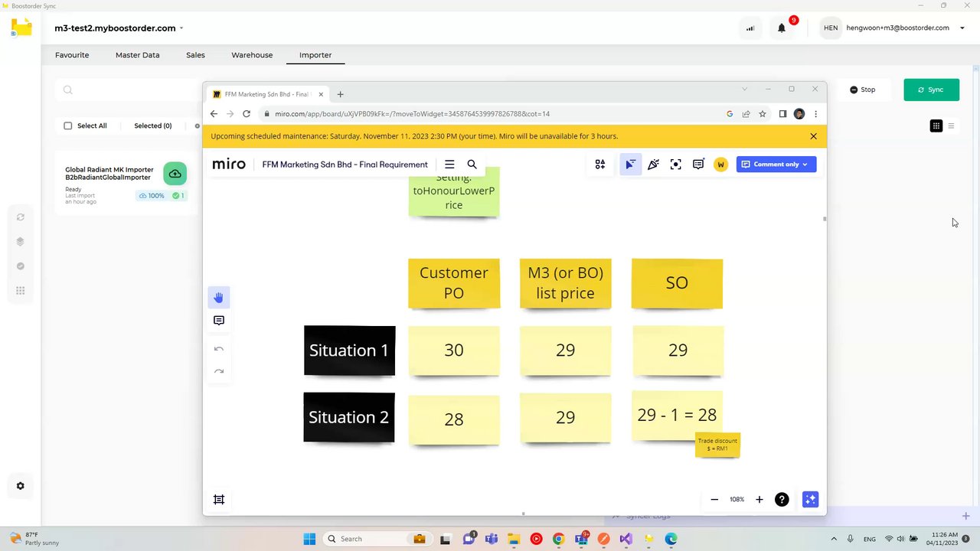
Task: Click Miro redo arrow
Action: click(219, 371)
